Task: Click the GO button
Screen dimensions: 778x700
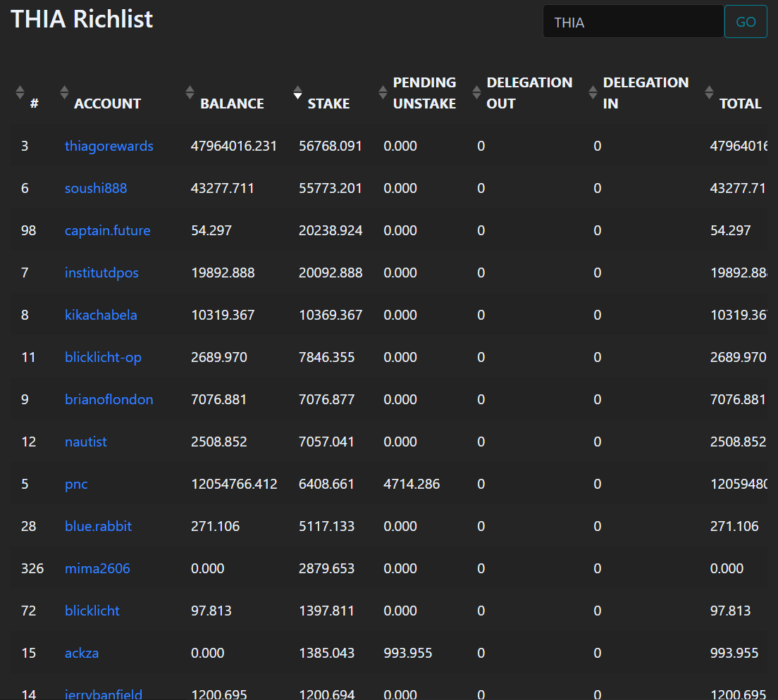Action: (x=746, y=22)
